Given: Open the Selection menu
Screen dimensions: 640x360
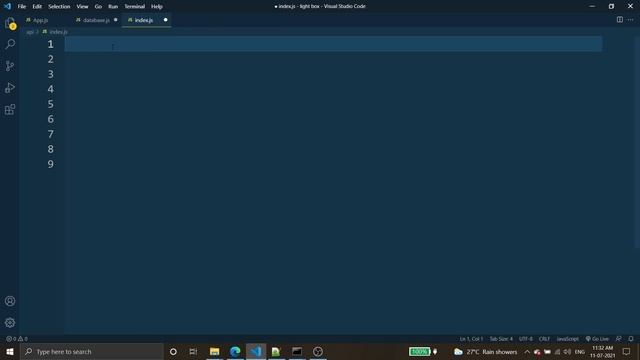Looking at the screenshot, I should click(59, 6).
